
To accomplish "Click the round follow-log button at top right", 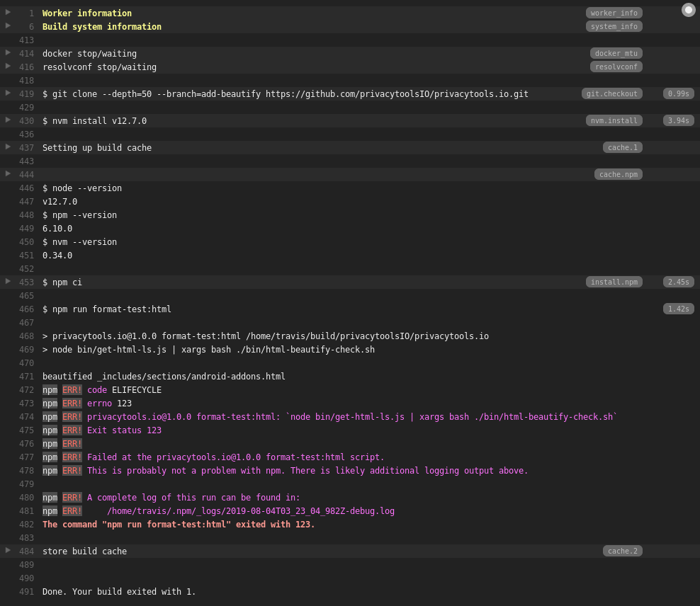I will point(689,10).
